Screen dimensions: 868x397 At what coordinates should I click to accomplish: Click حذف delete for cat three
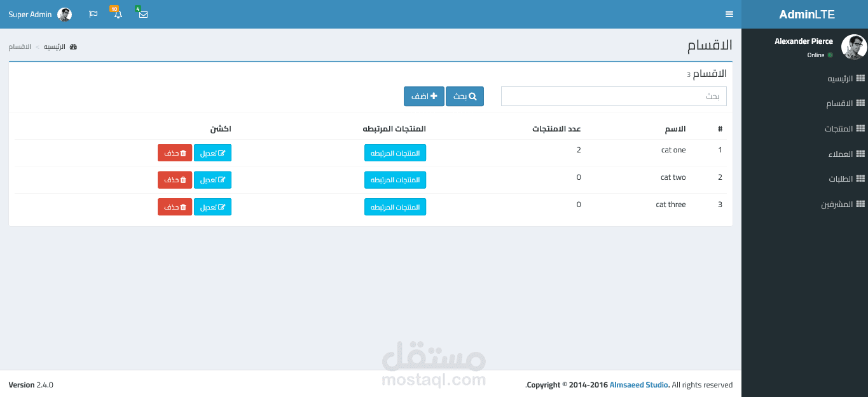coord(175,207)
